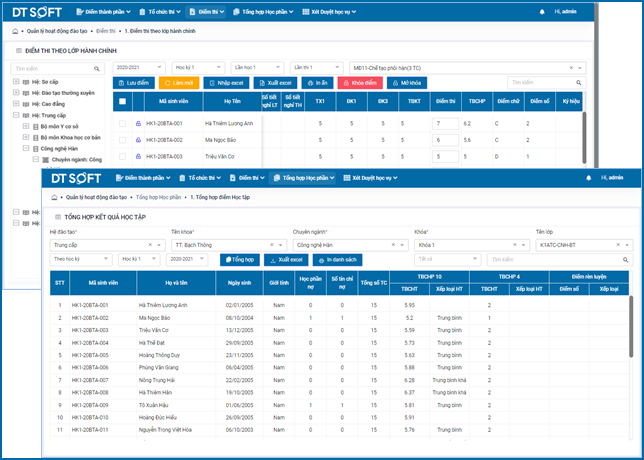This screenshot has width=644, height=460.
Task: Clear the MD11-Chế tạo phôi hàn selection
Action: click(x=571, y=68)
